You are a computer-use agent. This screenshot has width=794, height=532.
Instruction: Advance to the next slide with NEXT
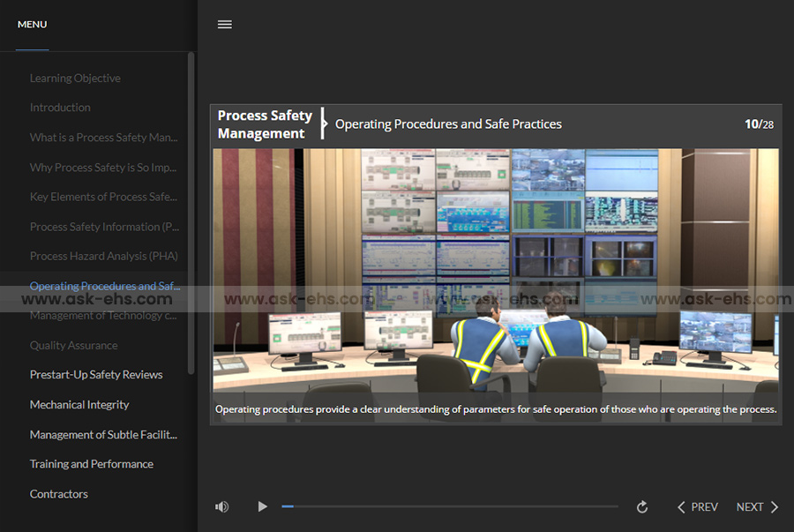click(757, 506)
